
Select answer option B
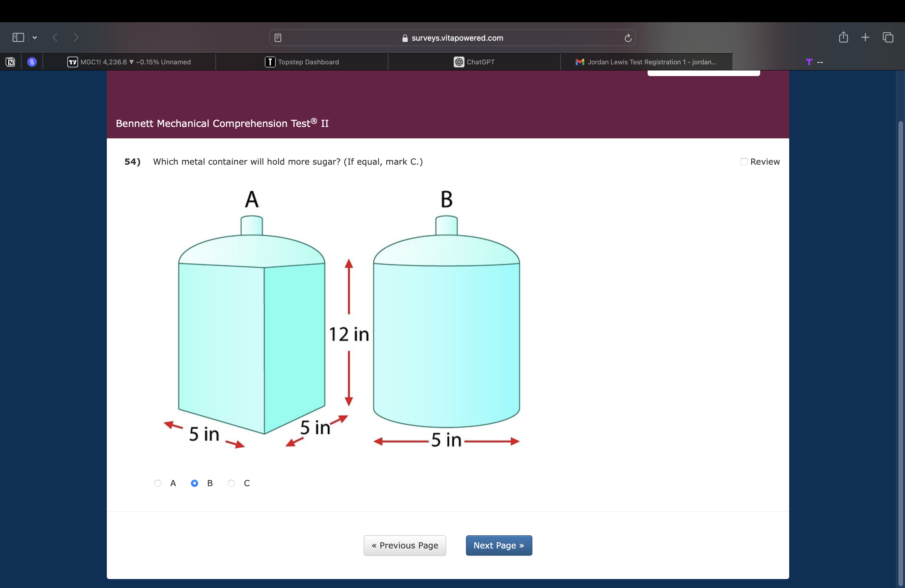click(x=194, y=483)
